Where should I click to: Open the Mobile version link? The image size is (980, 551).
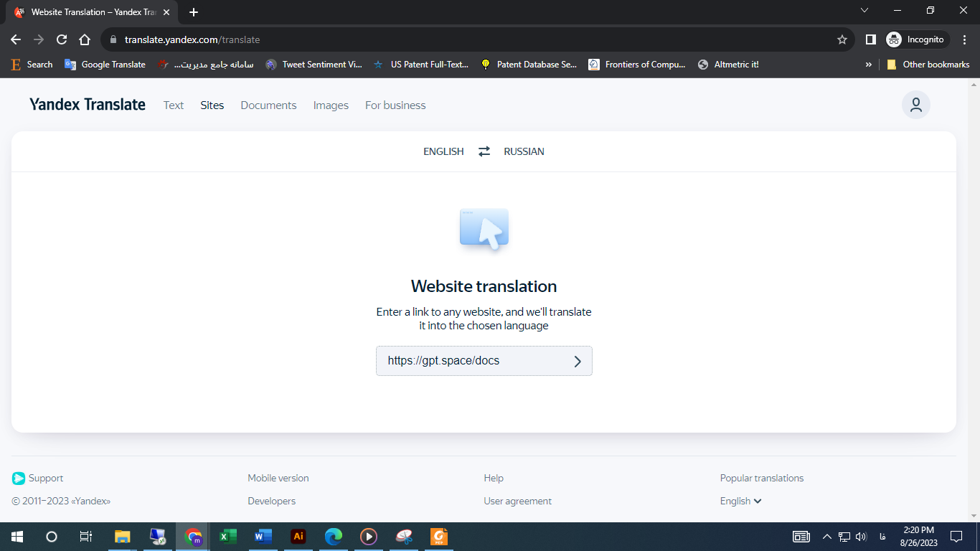(x=278, y=478)
